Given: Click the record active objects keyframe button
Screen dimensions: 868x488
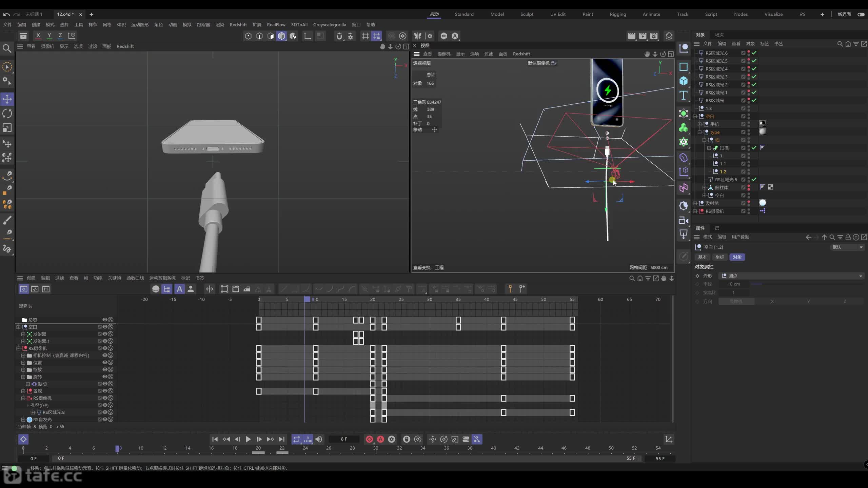Looking at the screenshot, I should tap(369, 439).
